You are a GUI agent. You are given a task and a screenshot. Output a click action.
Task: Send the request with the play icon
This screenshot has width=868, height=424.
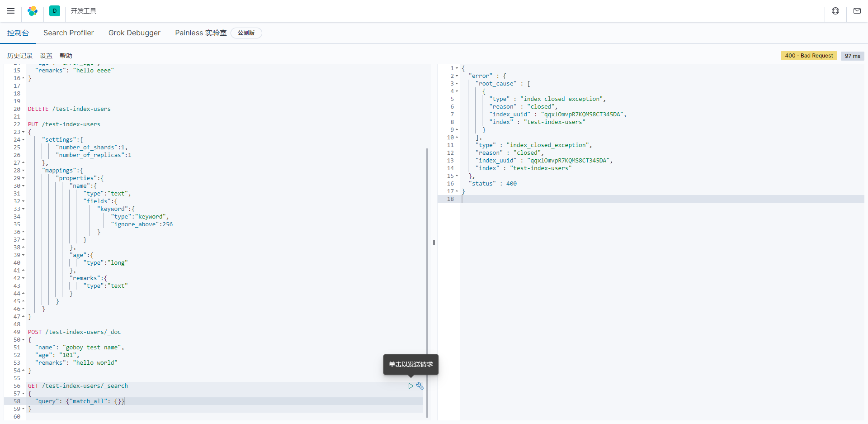pos(410,386)
